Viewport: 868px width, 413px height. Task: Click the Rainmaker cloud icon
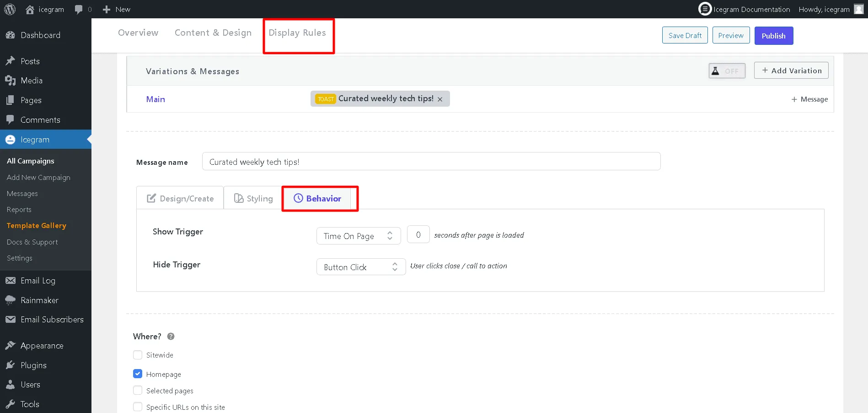pos(11,300)
